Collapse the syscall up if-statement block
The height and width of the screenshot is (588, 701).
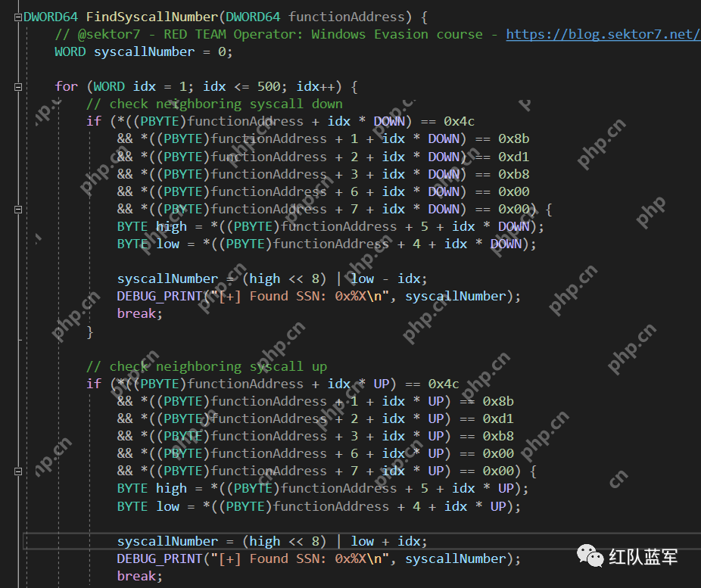[17, 471]
